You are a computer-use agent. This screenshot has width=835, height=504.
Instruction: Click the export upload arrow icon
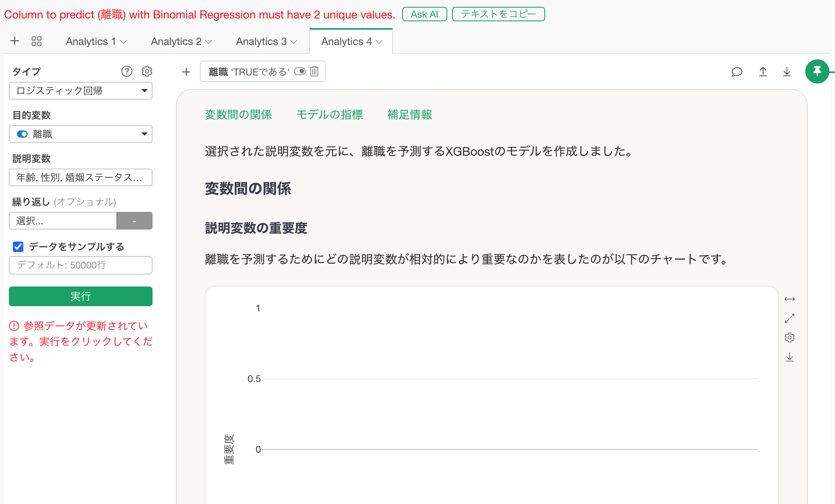pos(763,72)
